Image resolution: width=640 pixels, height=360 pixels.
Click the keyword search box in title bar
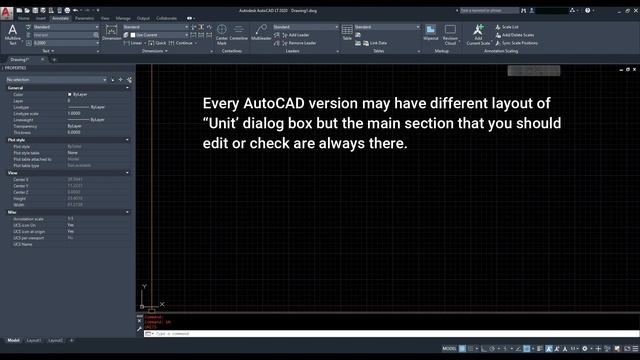click(x=489, y=11)
